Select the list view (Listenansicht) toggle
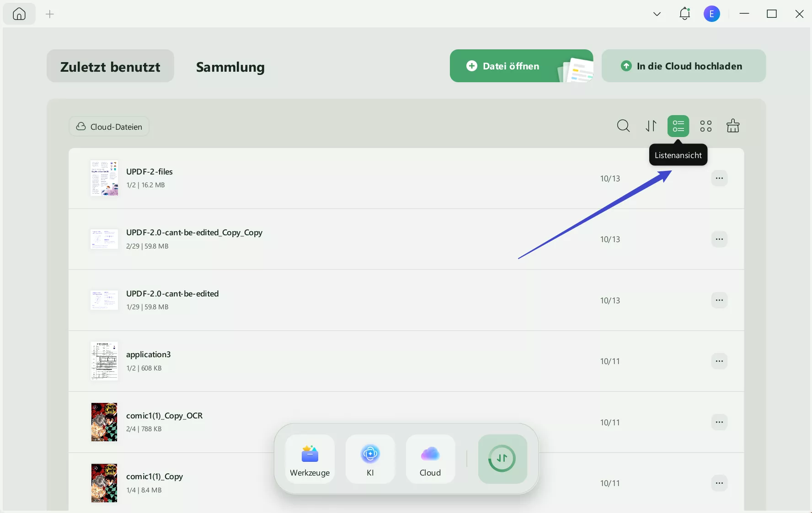The width and height of the screenshot is (812, 513). pyautogui.click(x=678, y=126)
